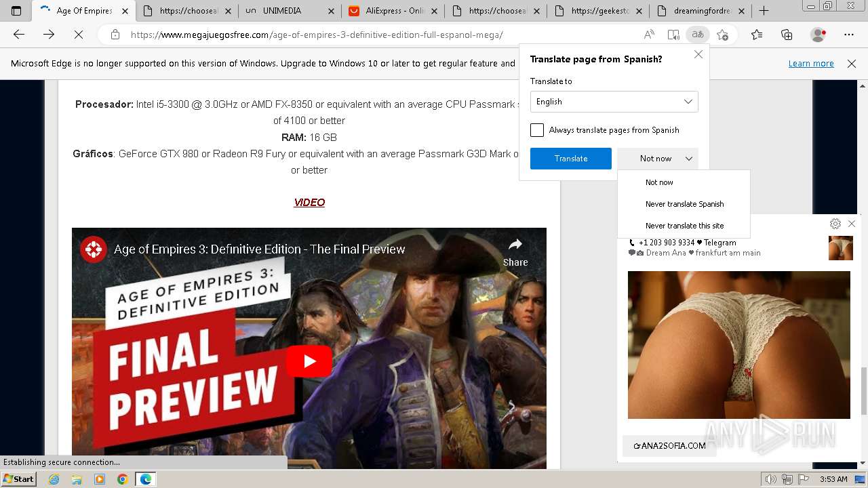Select Not now menu option
The image size is (868, 488).
tap(684, 182)
